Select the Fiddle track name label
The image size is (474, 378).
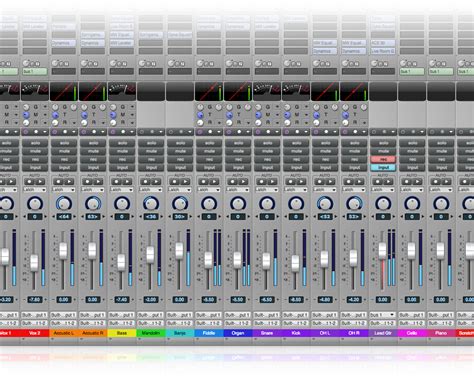(x=209, y=333)
